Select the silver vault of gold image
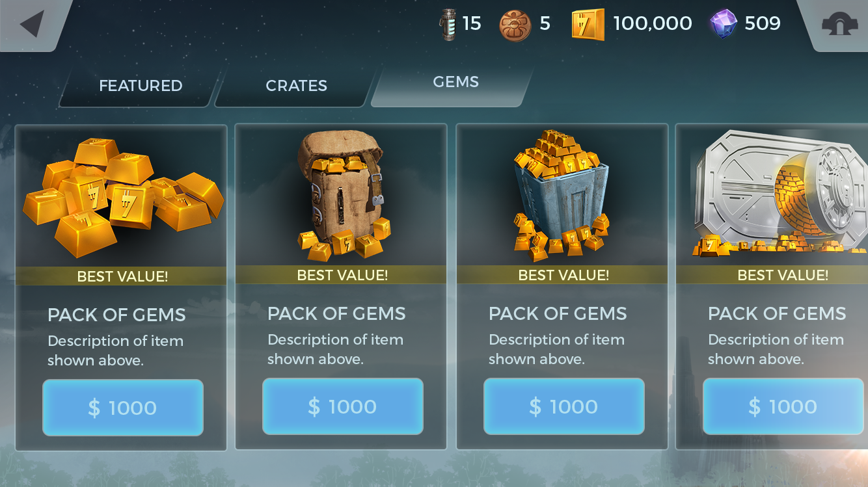The width and height of the screenshot is (868, 487). click(x=779, y=192)
